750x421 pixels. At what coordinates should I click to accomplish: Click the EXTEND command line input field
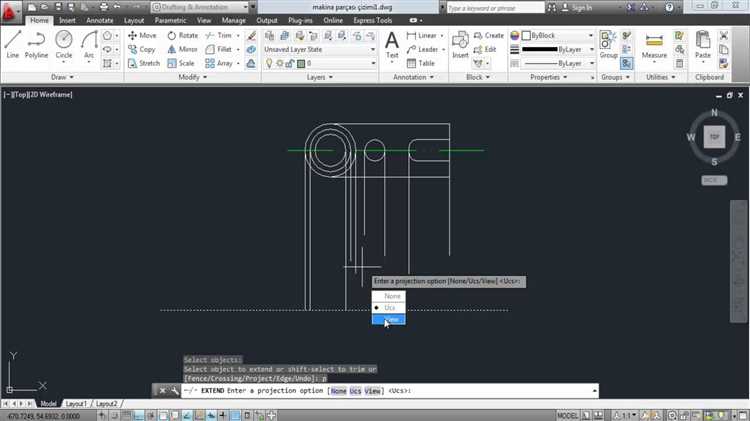click(x=500, y=391)
